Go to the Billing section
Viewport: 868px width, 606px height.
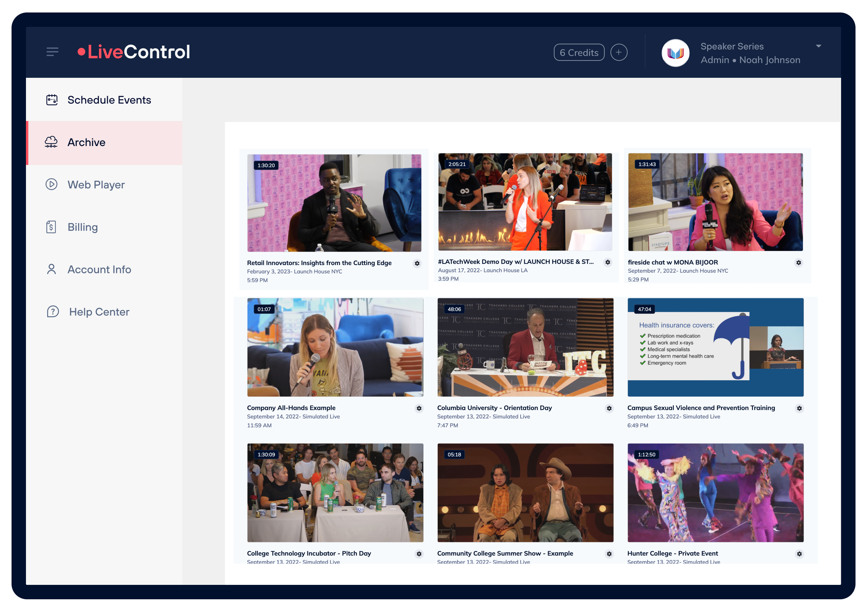[82, 227]
